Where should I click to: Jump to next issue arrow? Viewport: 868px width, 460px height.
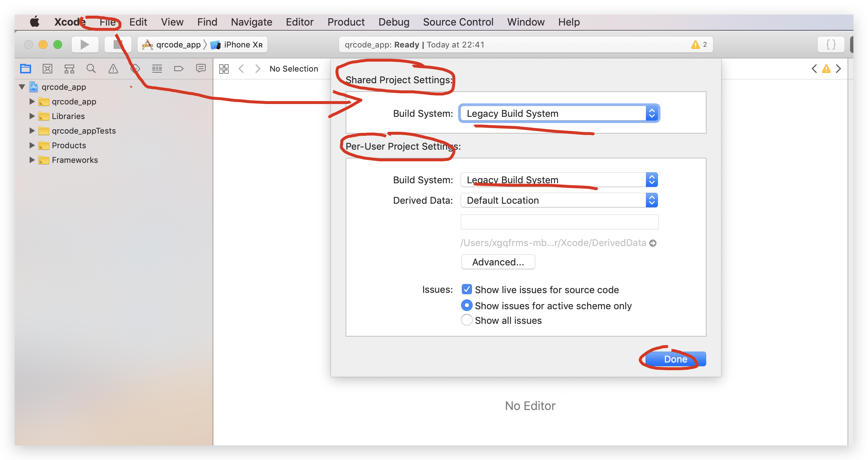tap(838, 69)
